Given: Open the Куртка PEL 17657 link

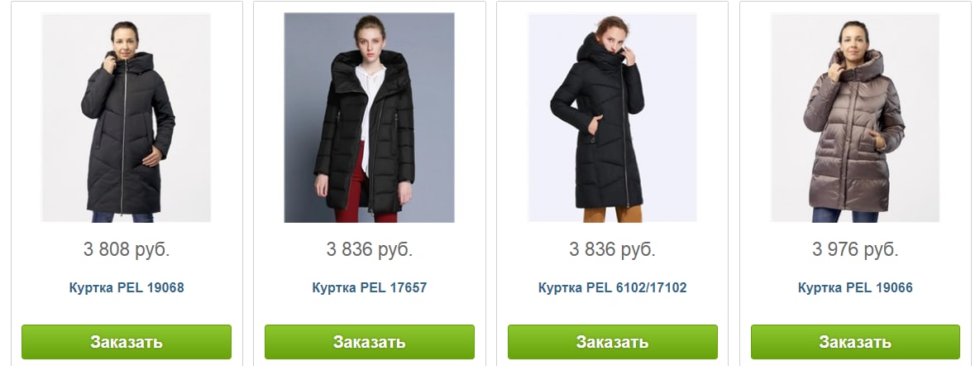Looking at the screenshot, I should coord(370,288).
